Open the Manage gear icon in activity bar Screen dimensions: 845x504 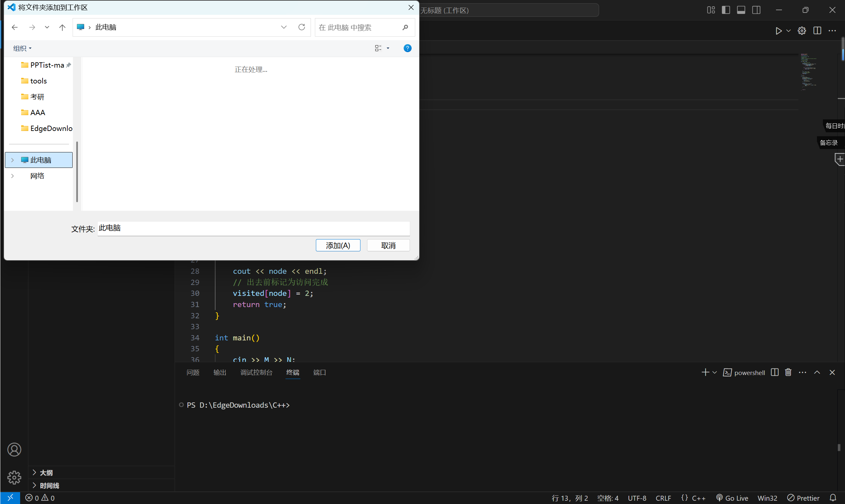(x=14, y=478)
